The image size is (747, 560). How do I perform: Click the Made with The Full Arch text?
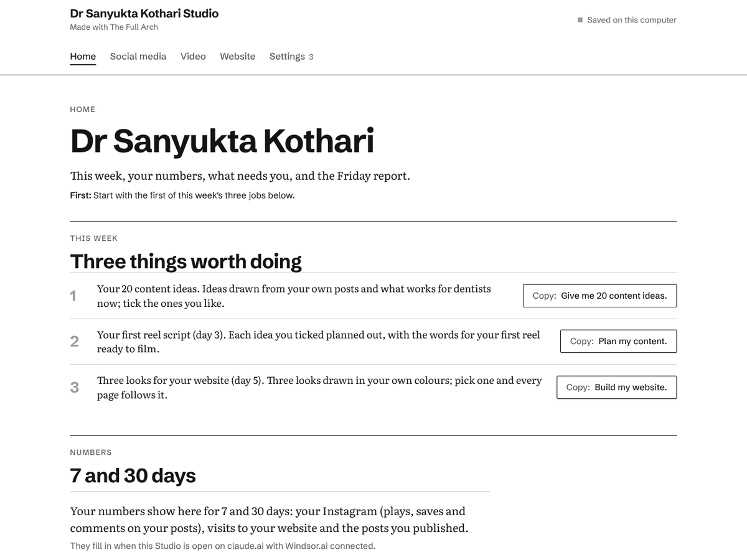[114, 27]
